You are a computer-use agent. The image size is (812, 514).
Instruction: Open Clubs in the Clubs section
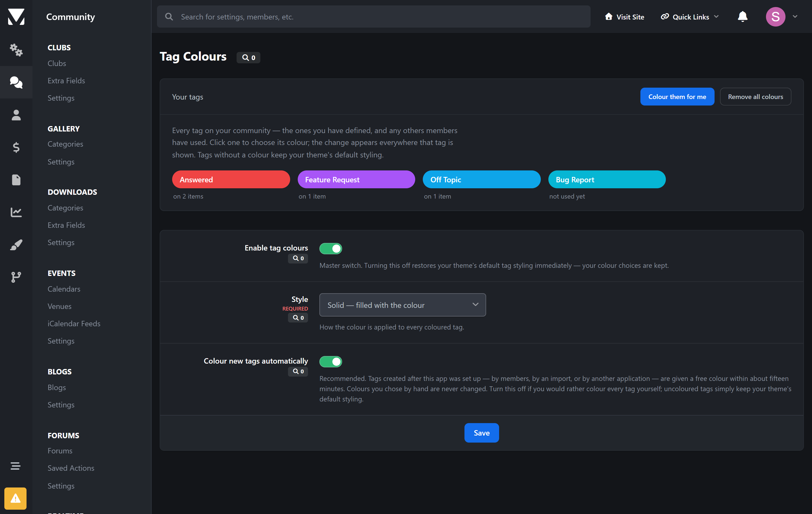(57, 63)
